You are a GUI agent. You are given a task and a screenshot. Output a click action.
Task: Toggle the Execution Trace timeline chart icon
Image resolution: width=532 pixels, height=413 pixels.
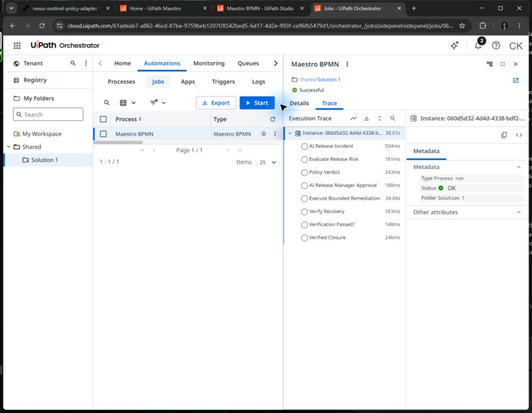(353, 118)
